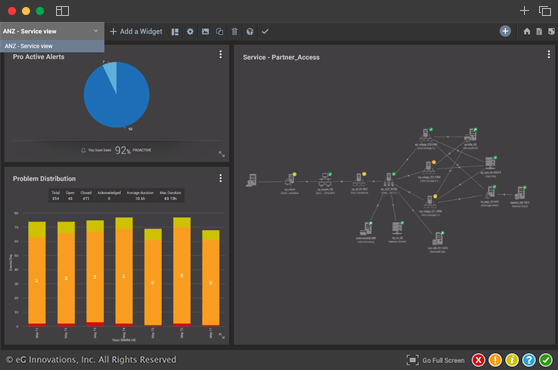
Task: Click the copy dashboard icon
Action: pos(220,32)
